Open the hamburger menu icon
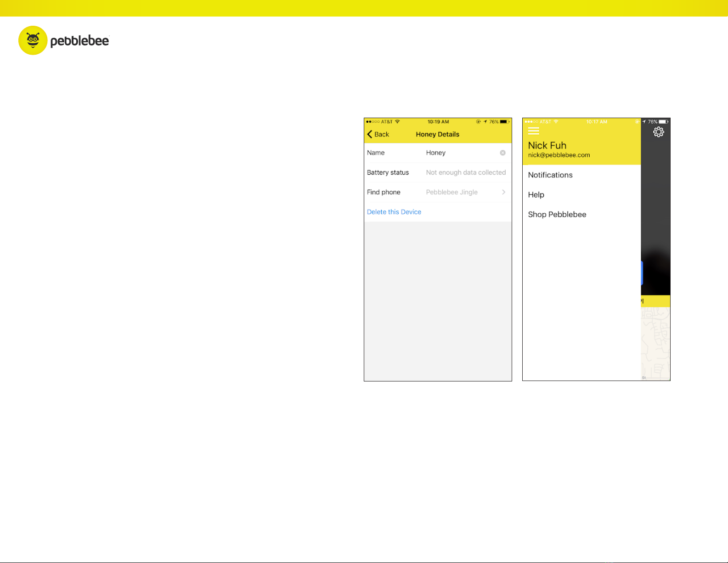 (534, 131)
